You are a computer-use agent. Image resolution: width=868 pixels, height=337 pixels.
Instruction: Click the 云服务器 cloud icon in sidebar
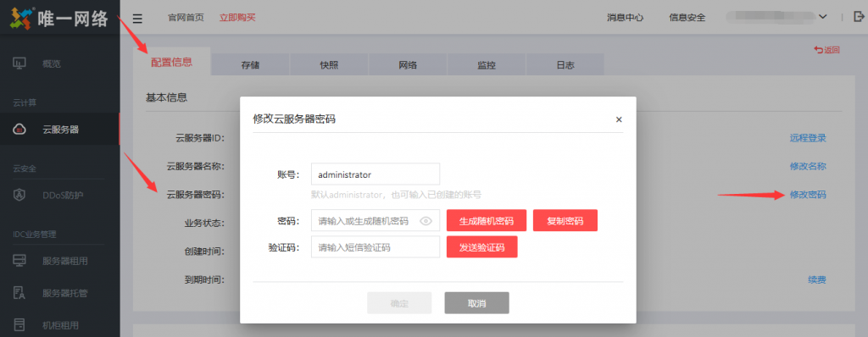[x=19, y=130]
